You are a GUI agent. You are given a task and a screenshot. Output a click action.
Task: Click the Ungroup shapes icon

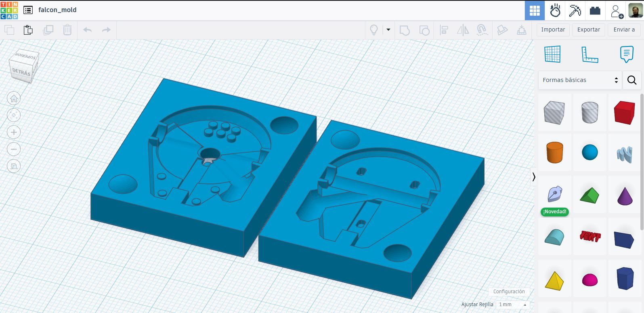pyautogui.click(x=424, y=30)
